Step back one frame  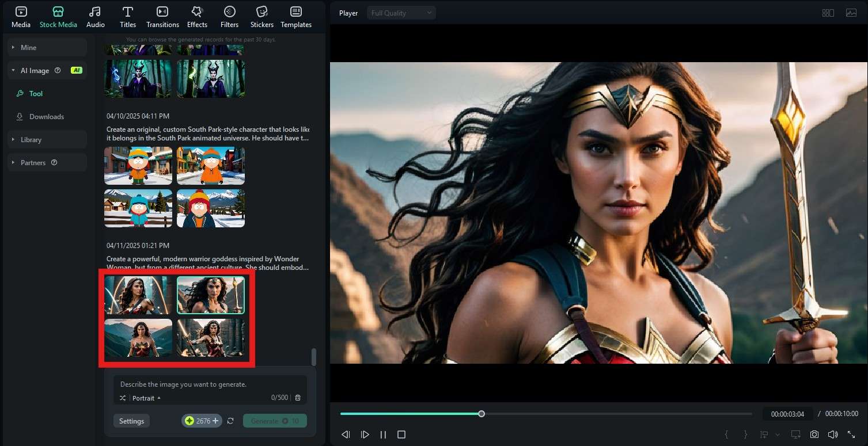pyautogui.click(x=346, y=434)
